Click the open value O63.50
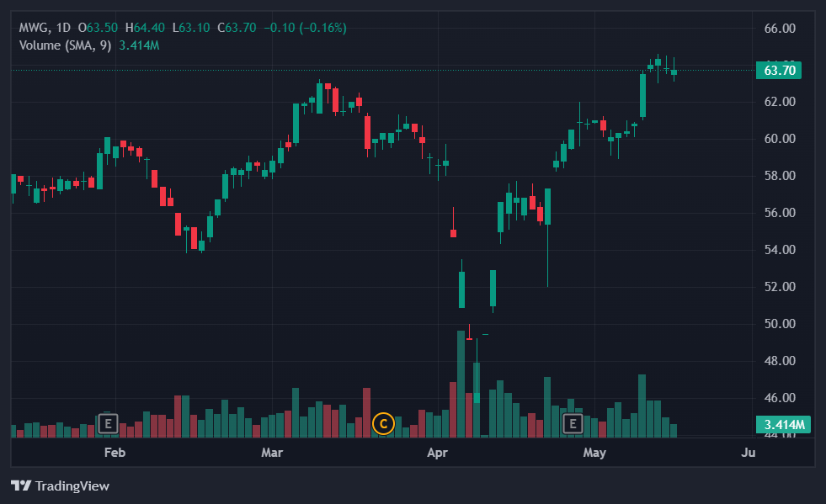The width and height of the screenshot is (826, 504). (98, 28)
